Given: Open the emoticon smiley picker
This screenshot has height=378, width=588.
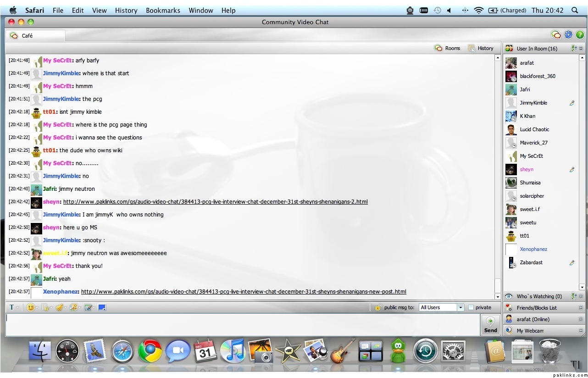Looking at the screenshot, I should click(x=31, y=307).
